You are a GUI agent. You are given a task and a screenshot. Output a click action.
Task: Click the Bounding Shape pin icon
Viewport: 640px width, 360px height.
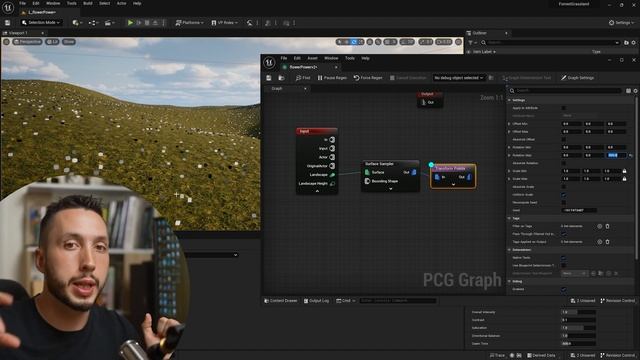click(x=367, y=181)
